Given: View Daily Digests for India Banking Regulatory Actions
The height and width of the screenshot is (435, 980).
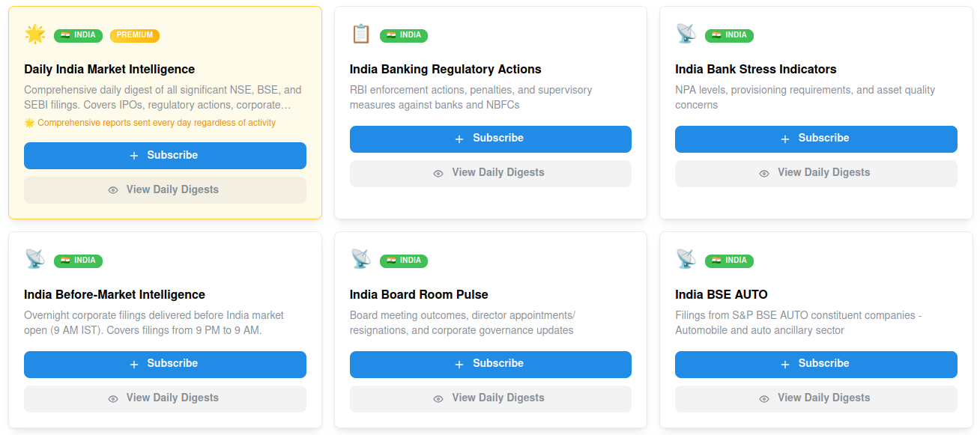Looking at the screenshot, I should [x=491, y=173].
